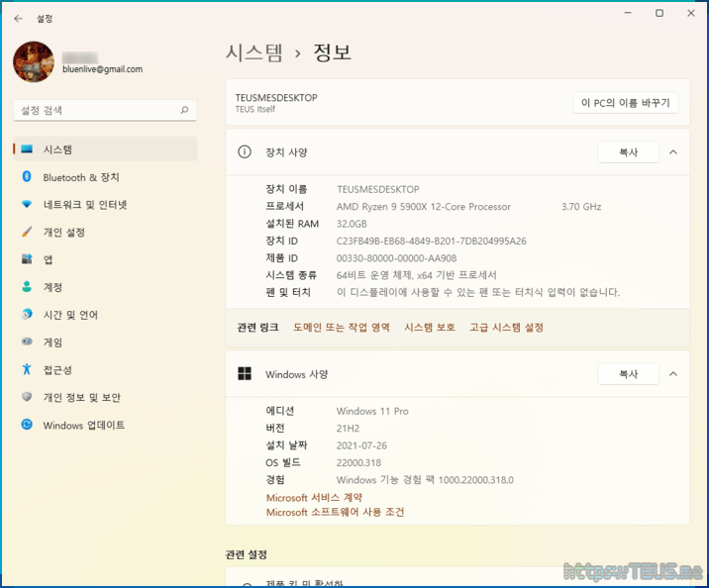The image size is (709, 588).
Task: Click the TEUSMESDESKTOP device name value
Action: point(378,189)
